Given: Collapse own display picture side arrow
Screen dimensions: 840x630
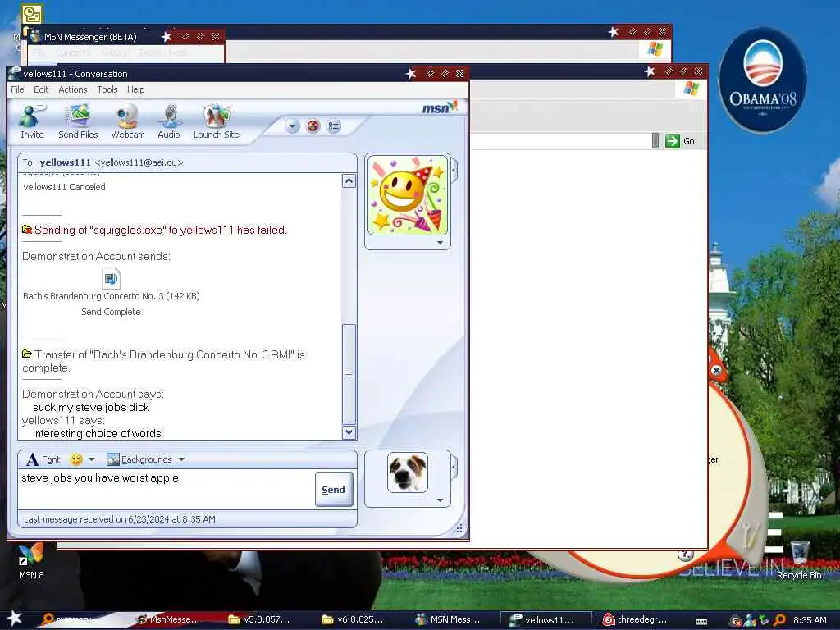Looking at the screenshot, I should click(x=454, y=468).
